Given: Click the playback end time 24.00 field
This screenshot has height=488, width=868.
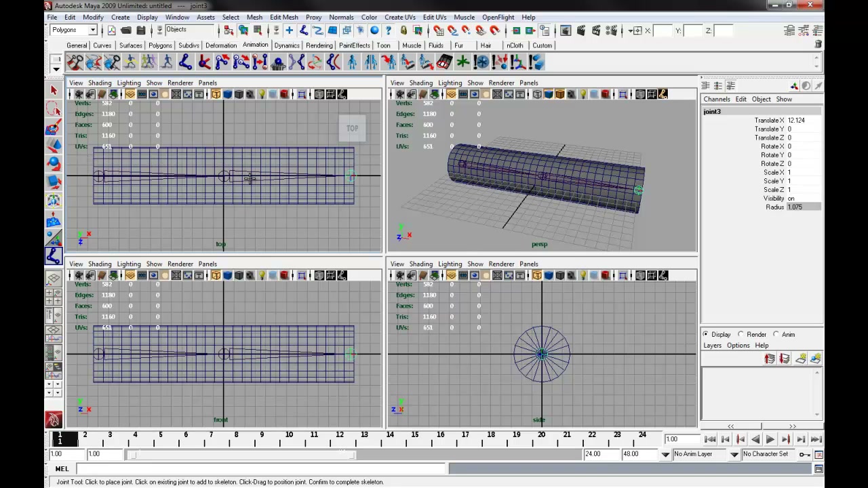Looking at the screenshot, I should tap(601, 454).
